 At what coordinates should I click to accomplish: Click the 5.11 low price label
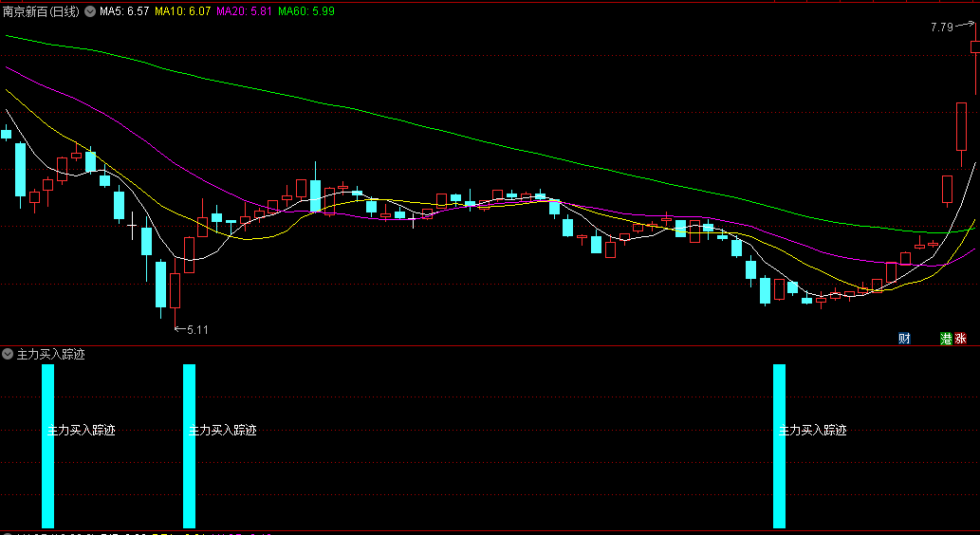197,329
